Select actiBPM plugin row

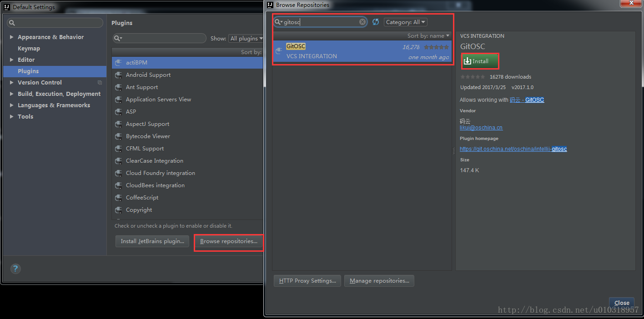pos(187,63)
